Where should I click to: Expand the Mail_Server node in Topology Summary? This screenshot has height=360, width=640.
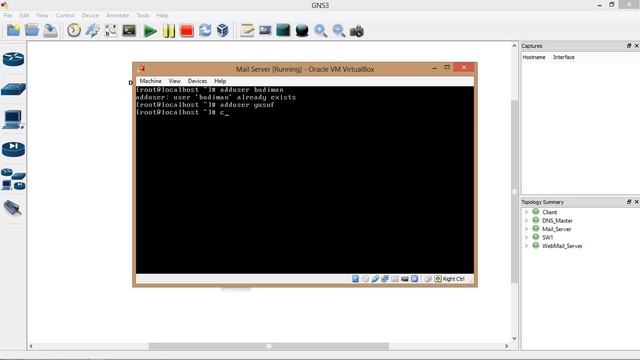click(527, 229)
